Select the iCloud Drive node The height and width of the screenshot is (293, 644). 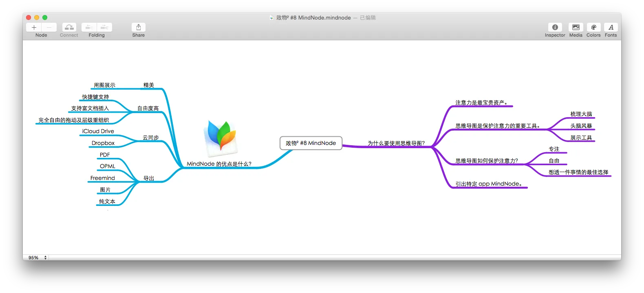pos(98,131)
